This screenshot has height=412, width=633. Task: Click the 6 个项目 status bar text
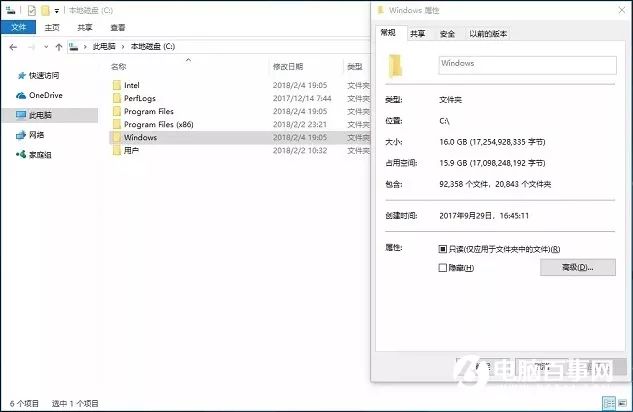(x=24, y=404)
